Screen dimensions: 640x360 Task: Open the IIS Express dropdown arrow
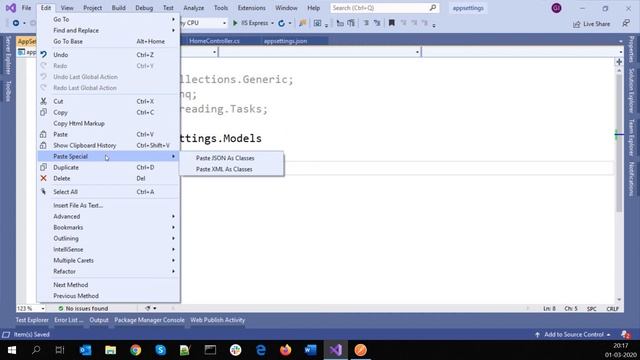[x=273, y=23]
